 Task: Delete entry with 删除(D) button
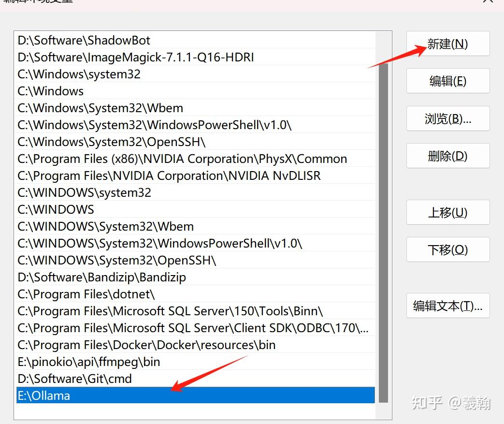point(448,156)
